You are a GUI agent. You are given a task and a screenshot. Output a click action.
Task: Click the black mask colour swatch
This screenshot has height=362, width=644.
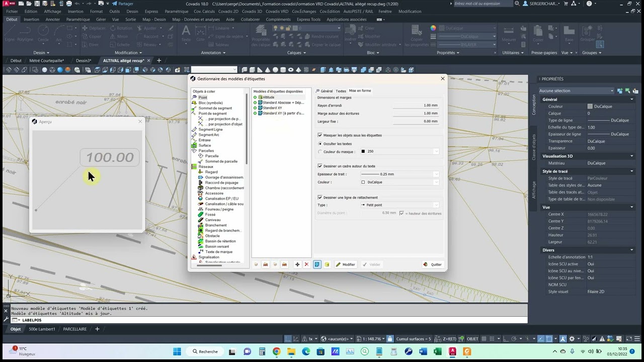(x=363, y=151)
